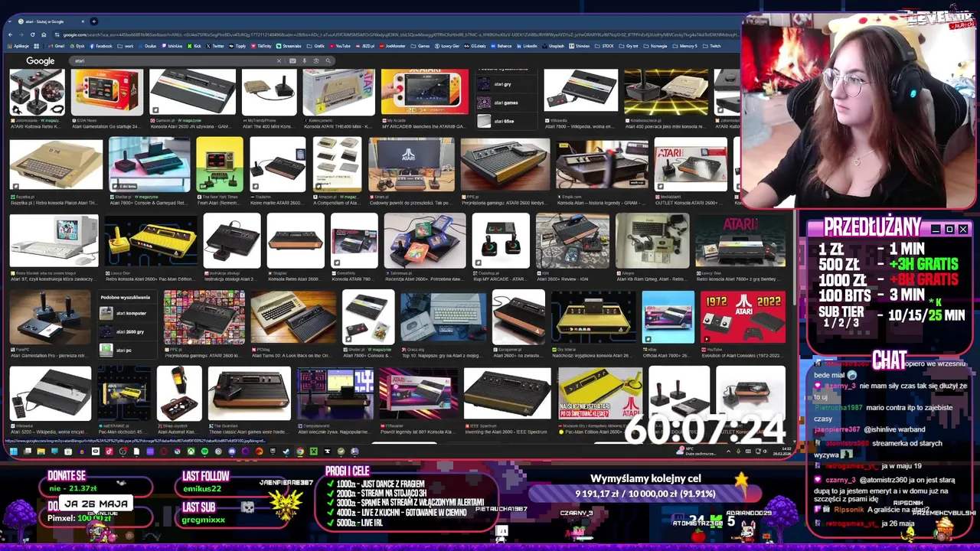
Task: Open the Windows Start menu
Action: tap(14, 452)
